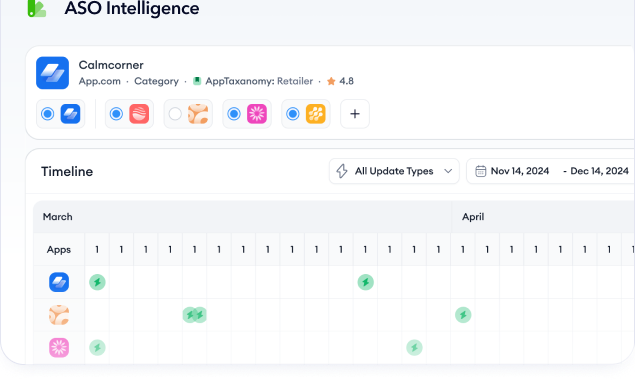This screenshot has width=635, height=381.
Task: Select the blue Calmcorner icon in the selector row
Action: click(x=70, y=114)
